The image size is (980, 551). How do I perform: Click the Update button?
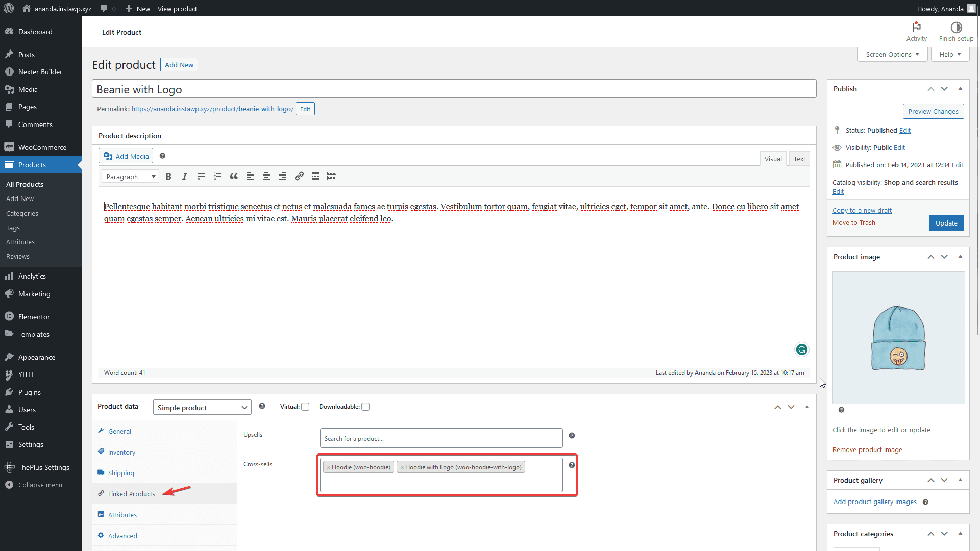click(946, 223)
